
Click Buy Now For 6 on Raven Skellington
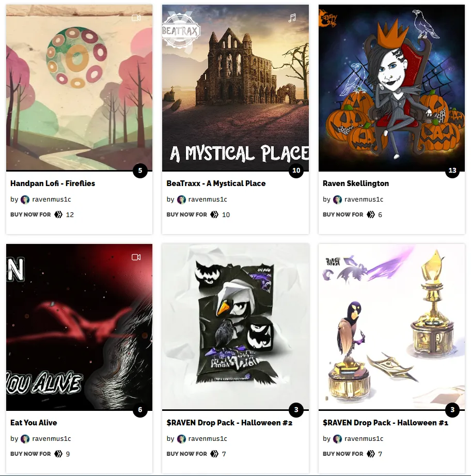tap(352, 214)
